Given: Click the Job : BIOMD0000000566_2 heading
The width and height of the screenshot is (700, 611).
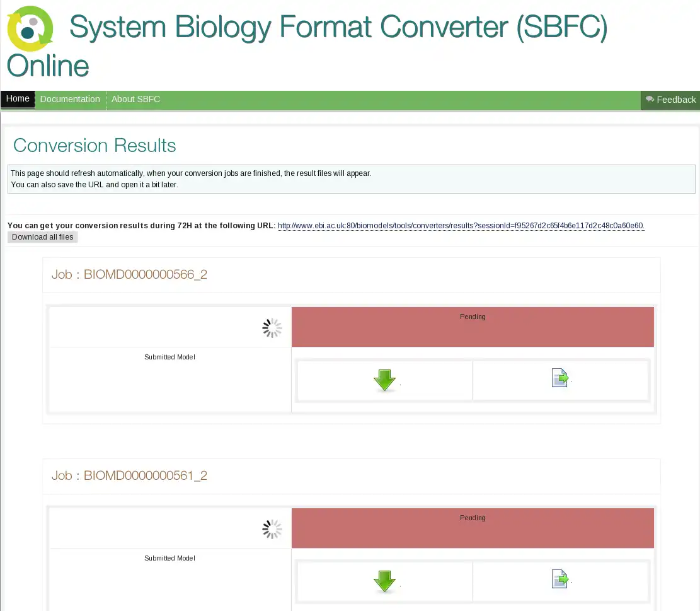Looking at the screenshot, I should [x=129, y=274].
